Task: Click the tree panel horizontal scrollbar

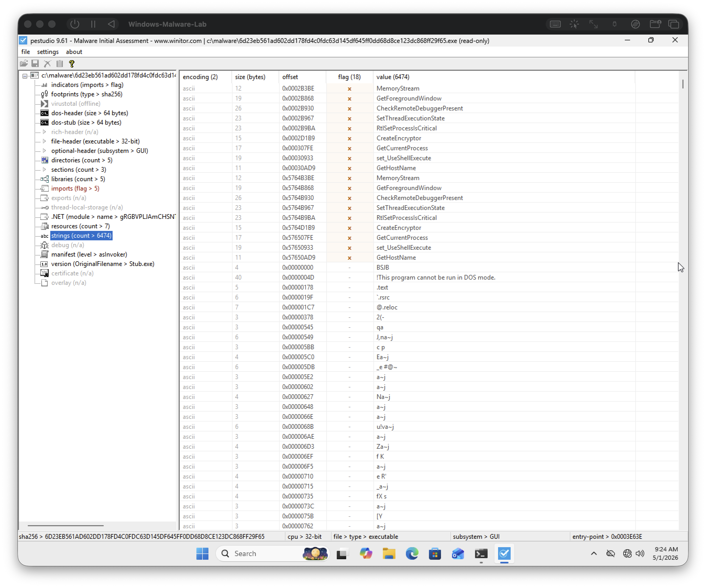Action: coord(65,525)
